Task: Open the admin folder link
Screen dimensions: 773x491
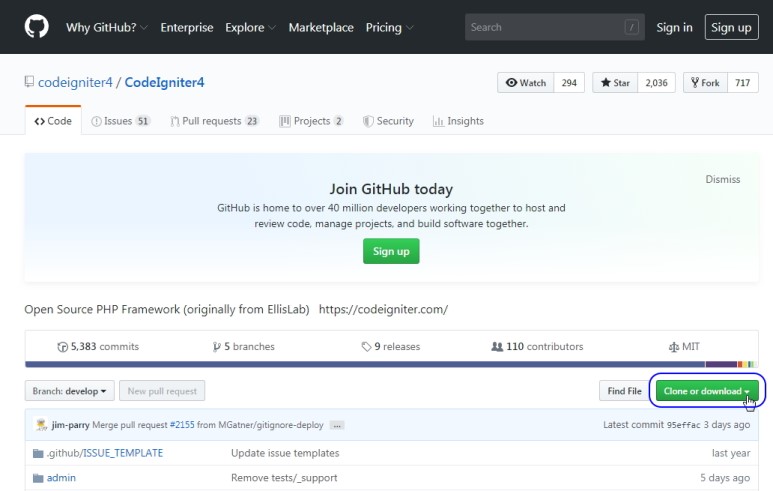Action: point(61,478)
